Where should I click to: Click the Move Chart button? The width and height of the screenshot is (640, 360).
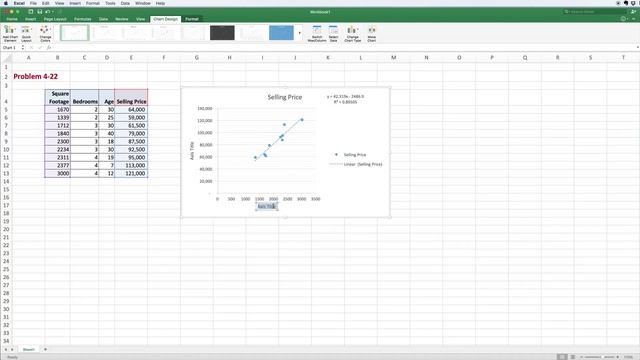coord(371,33)
